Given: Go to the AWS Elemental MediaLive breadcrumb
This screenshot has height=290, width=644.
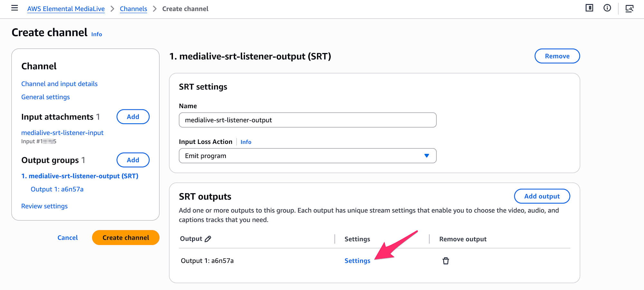Looking at the screenshot, I should click(66, 9).
